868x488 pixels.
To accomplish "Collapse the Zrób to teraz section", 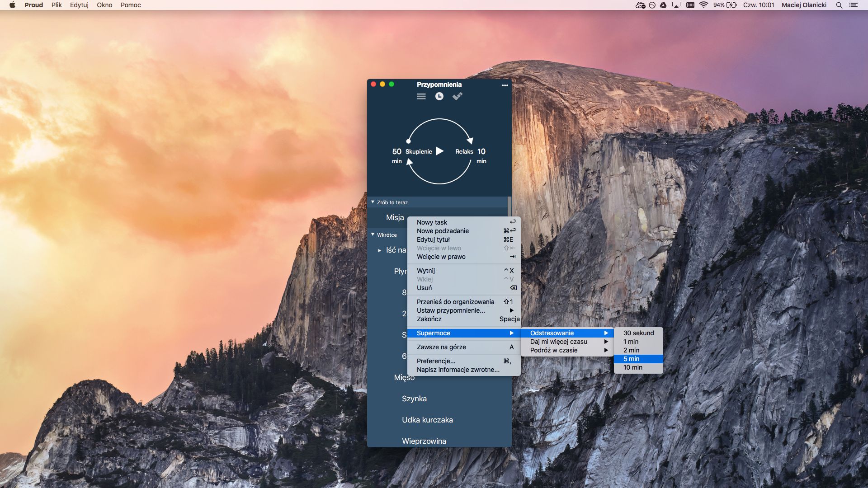I will pos(373,202).
